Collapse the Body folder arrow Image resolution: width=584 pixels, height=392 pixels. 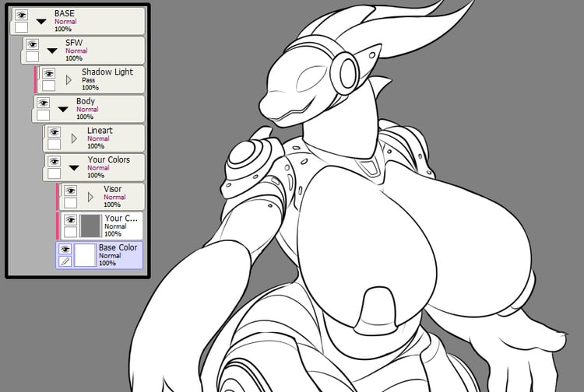(63, 110)
